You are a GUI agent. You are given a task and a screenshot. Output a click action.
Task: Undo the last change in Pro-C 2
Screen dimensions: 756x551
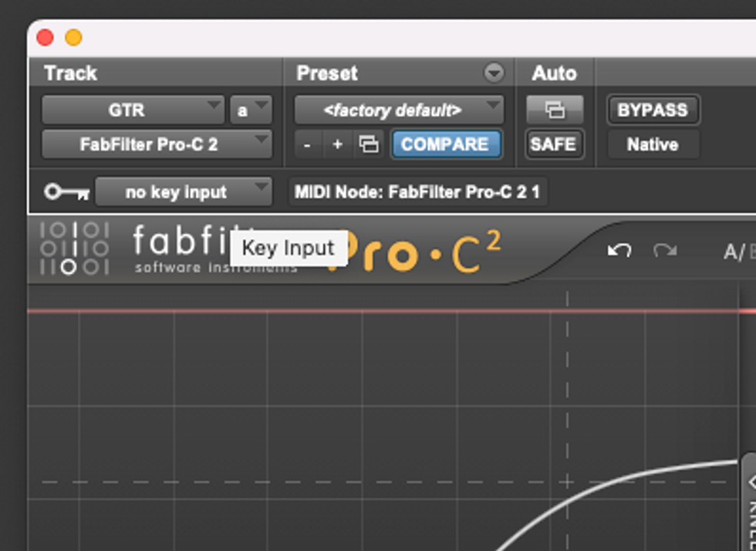(x=619, y=250)
